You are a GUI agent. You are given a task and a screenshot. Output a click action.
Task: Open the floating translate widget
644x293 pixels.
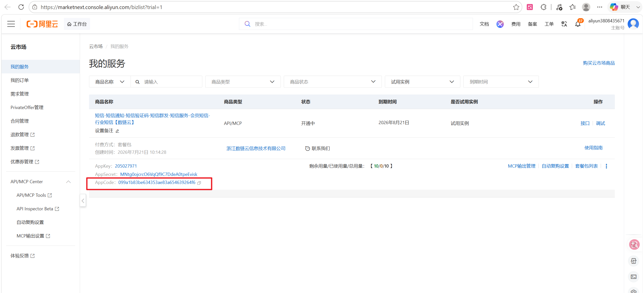[634, 245]
